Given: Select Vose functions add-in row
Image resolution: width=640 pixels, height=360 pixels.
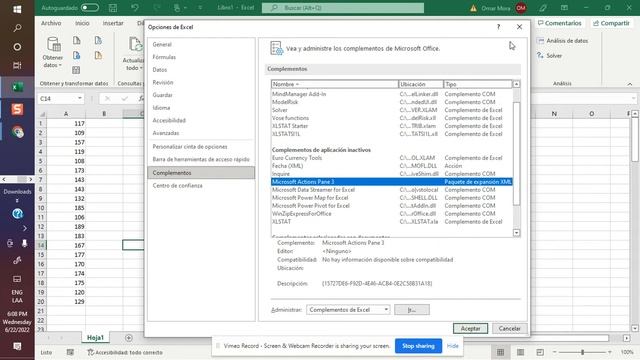Looking at the screenshot, I should point(391,118).
